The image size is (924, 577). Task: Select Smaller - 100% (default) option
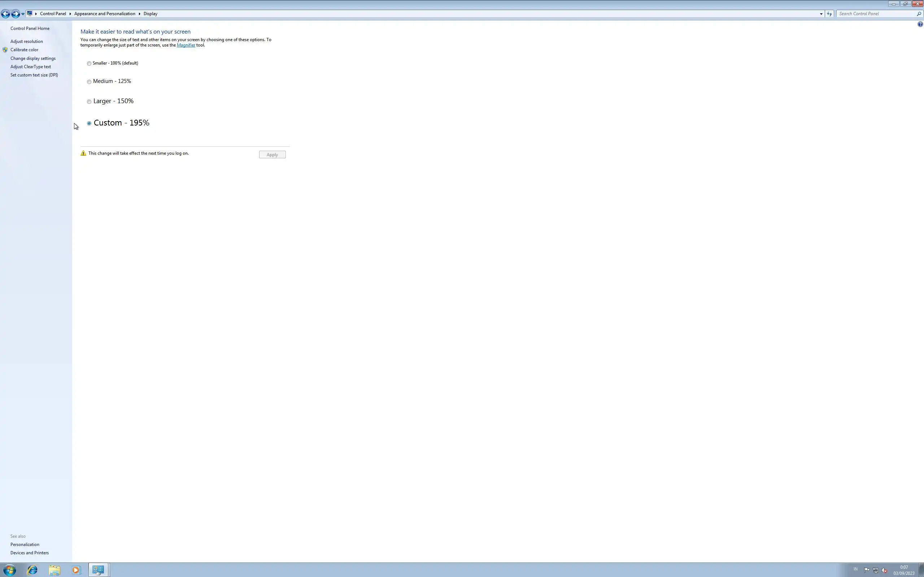(89, 63)
